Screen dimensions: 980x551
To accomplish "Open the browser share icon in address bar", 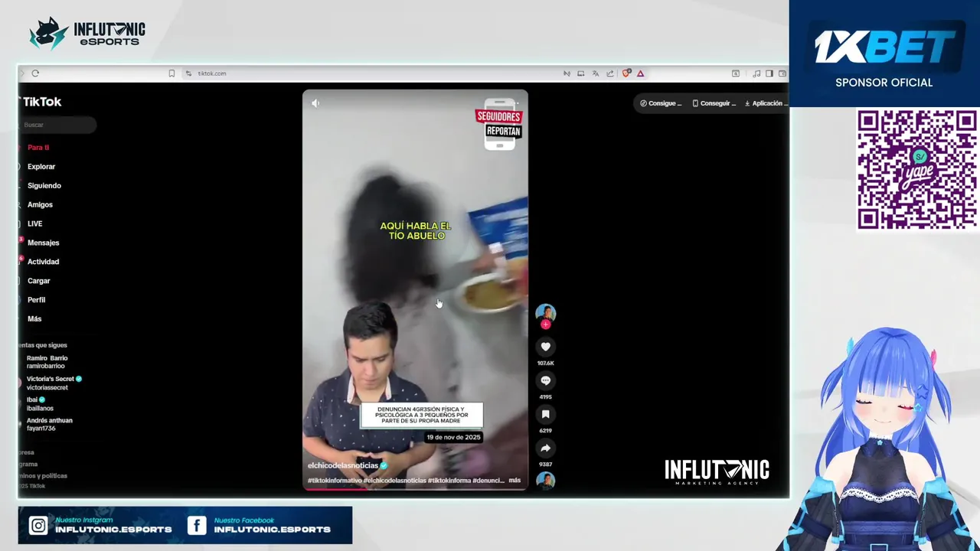I will pos(610,73).
